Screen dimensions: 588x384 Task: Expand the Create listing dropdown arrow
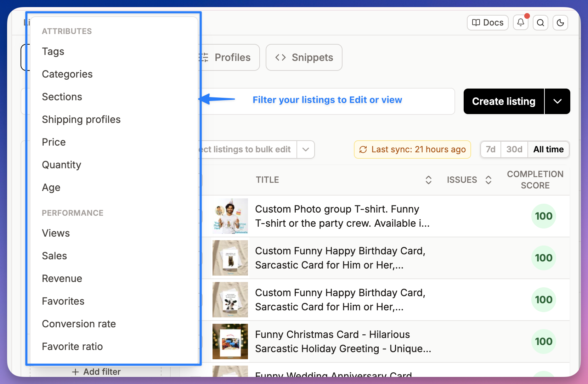[558, 101]
